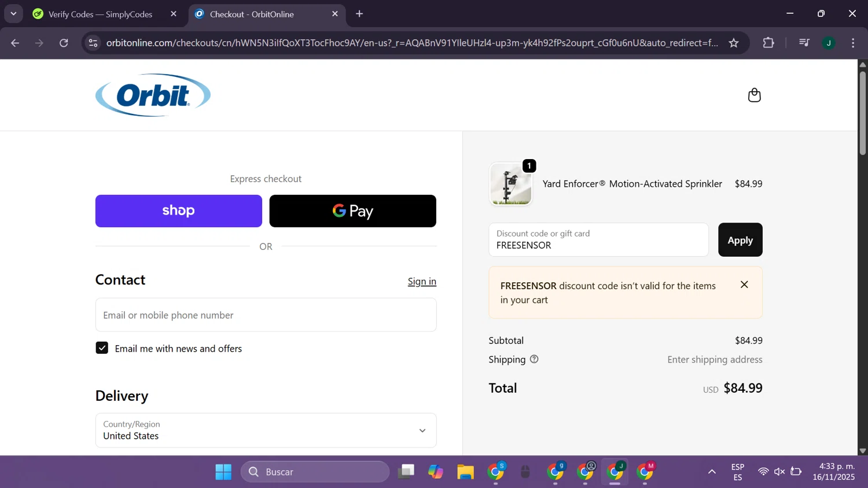
Task: Open the shipping info help icon
Action: pos(534,359)
